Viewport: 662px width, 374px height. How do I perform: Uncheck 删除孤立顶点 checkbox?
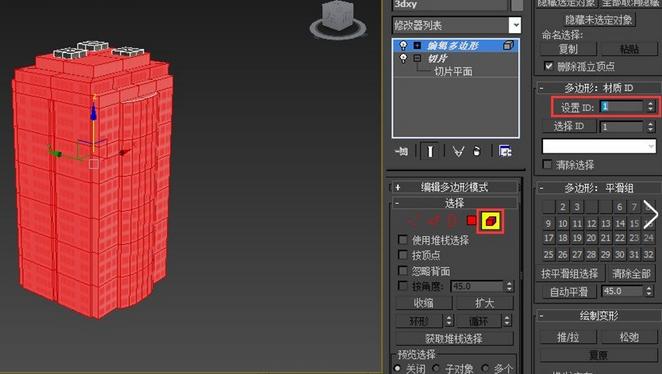(x=548, y=66)
